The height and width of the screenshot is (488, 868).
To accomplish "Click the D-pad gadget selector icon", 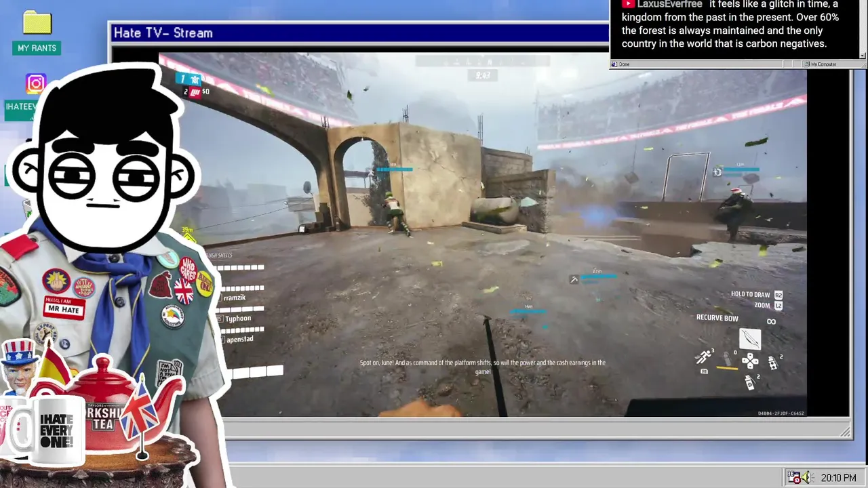I will click(x=749, y=361).
